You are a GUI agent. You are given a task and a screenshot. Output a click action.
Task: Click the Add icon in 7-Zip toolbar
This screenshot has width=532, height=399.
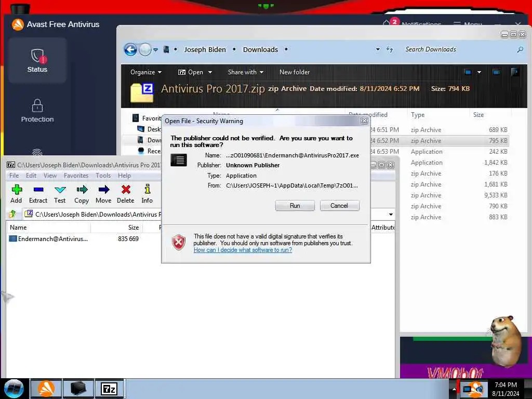pos(16,194)
